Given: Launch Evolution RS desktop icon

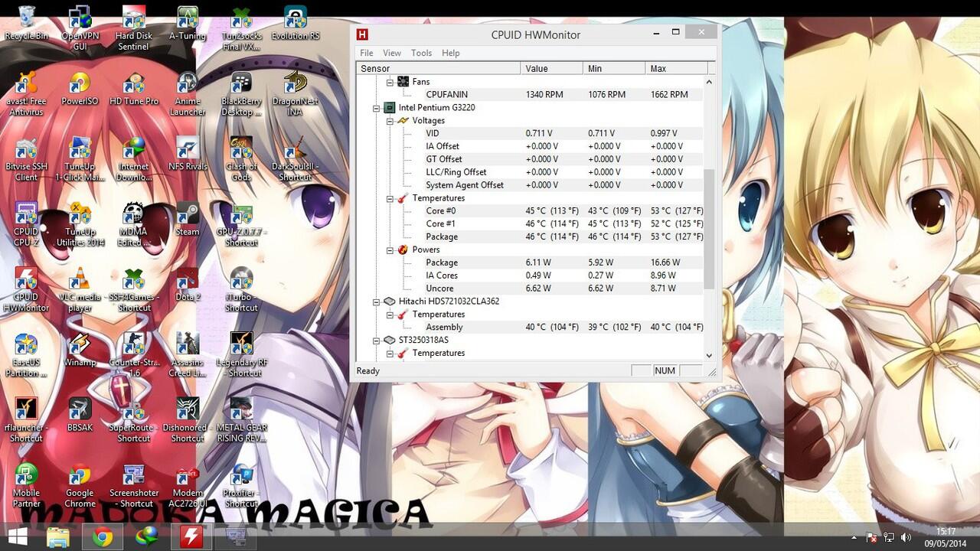Looking at the screenshot, I should [295, 24].
